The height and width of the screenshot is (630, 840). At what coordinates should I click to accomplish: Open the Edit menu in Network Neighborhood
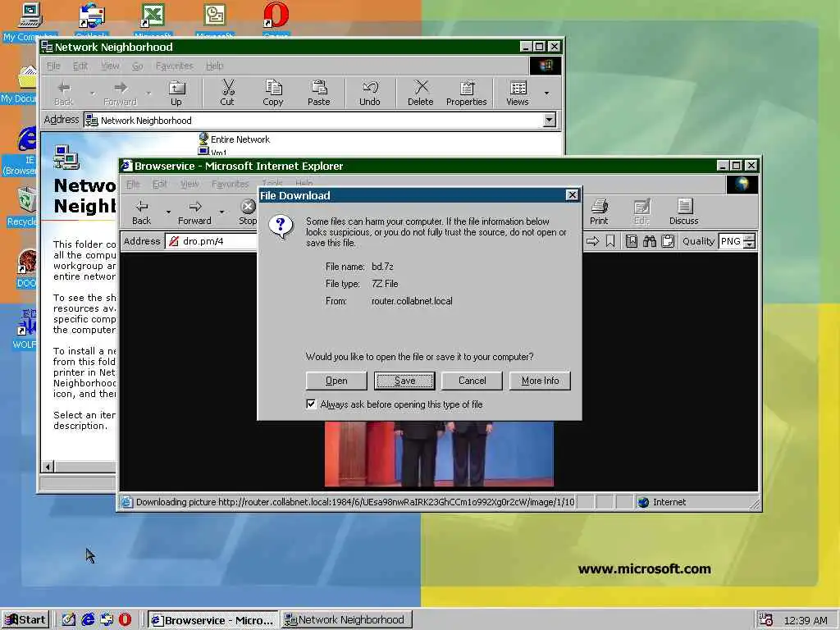tap(80, 66)
